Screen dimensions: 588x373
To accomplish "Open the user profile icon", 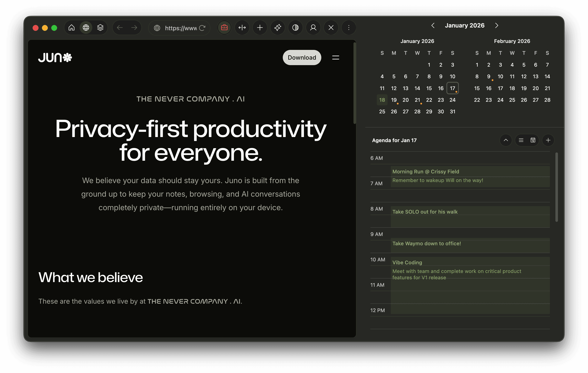I will click(x=313, y=27).
